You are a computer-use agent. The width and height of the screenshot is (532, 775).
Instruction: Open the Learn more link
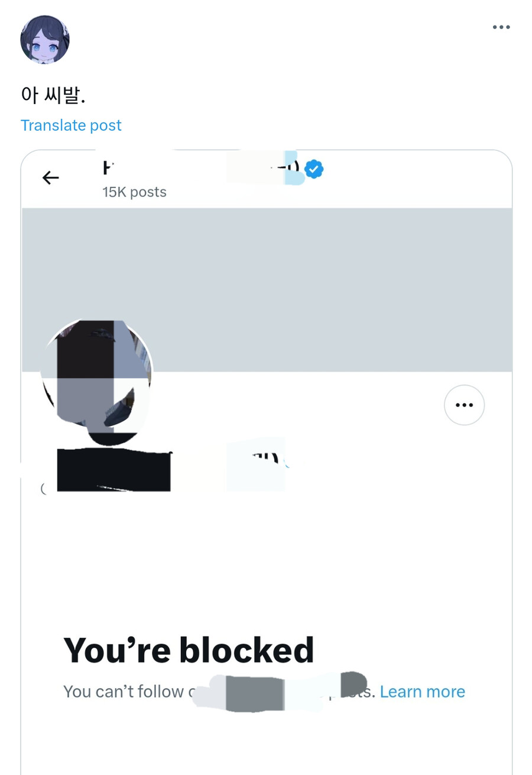point(423,691)
